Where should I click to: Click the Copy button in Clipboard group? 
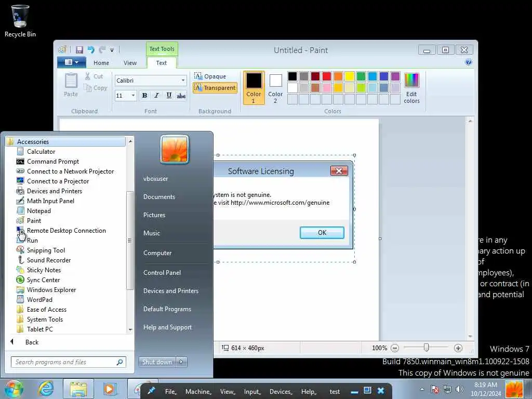(96, 88)
